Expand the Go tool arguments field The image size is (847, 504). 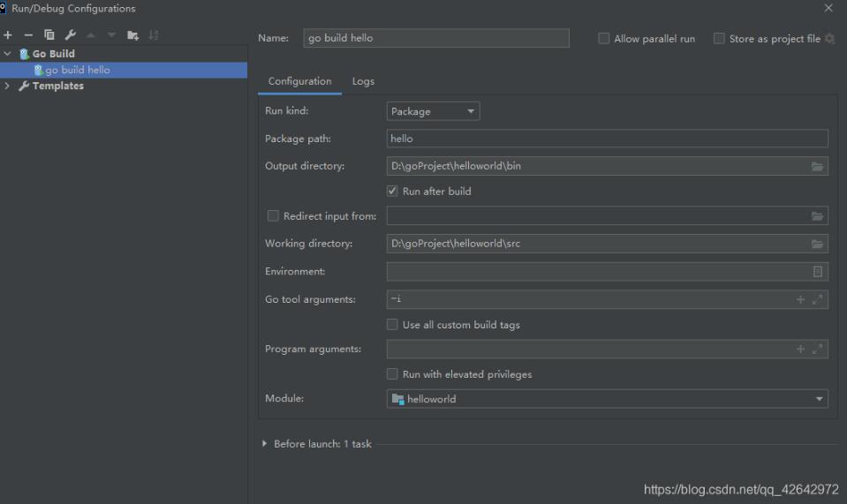(818, 300)
